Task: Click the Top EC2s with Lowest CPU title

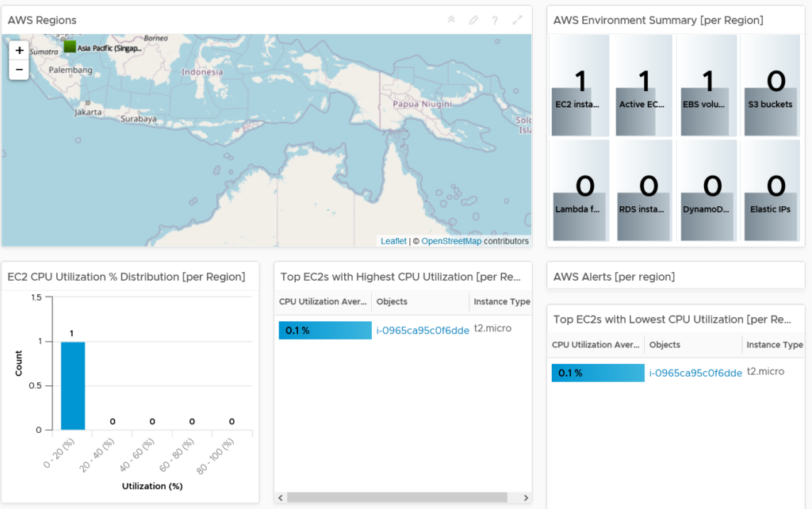Action: [672, 320]
